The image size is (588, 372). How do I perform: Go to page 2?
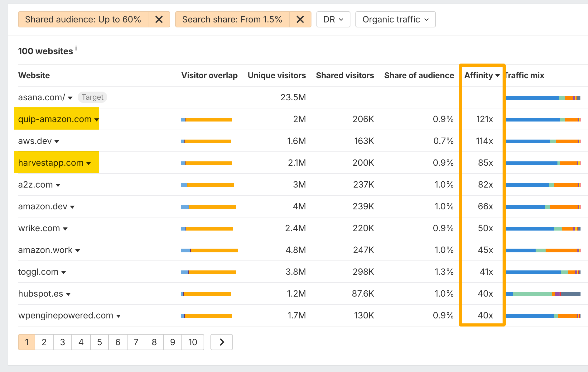point(44,342)
